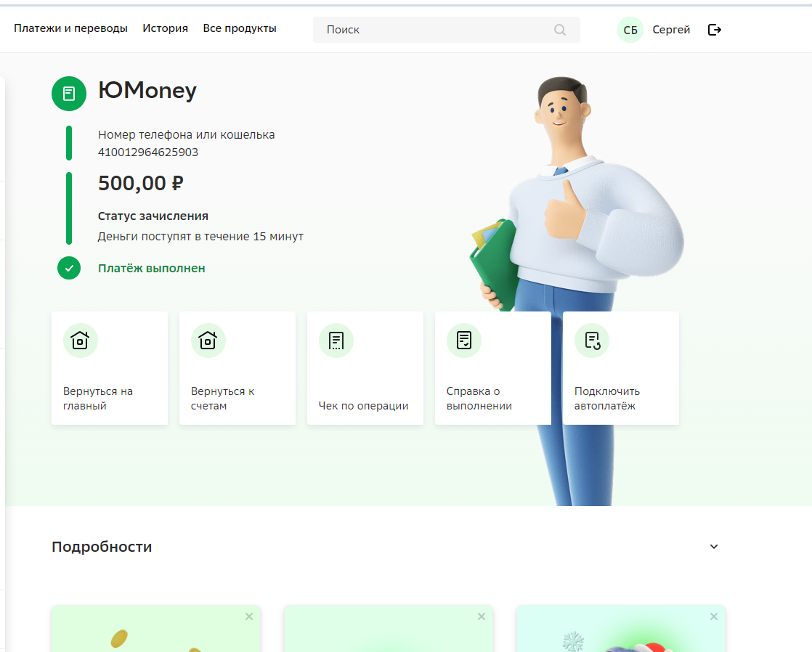Select Подключить автоплатёж card
The image size is (812, 652).
point(621,368)
